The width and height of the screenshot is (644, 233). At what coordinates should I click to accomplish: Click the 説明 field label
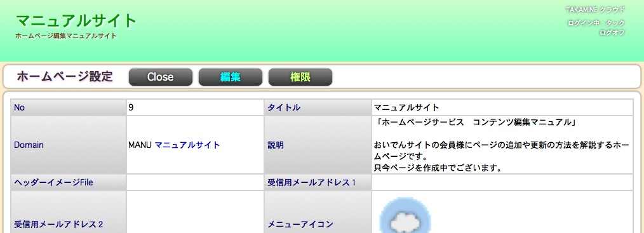tap(276, 145)
